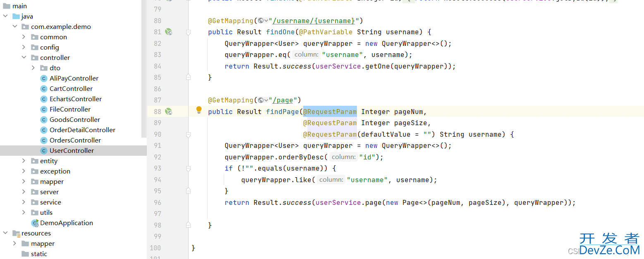
Task: Expand the config package
Action: click(24, 47)
